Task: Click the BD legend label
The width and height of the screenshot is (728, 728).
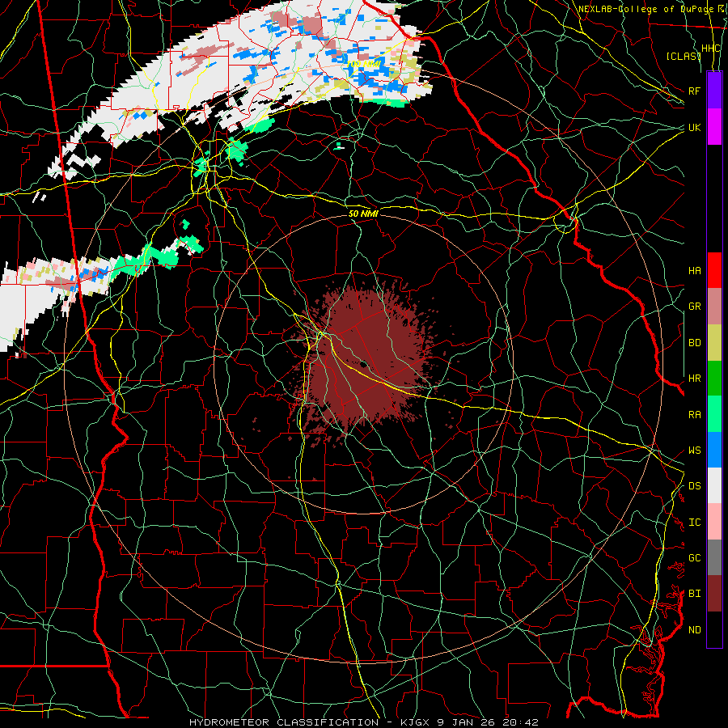Action: 694,343
